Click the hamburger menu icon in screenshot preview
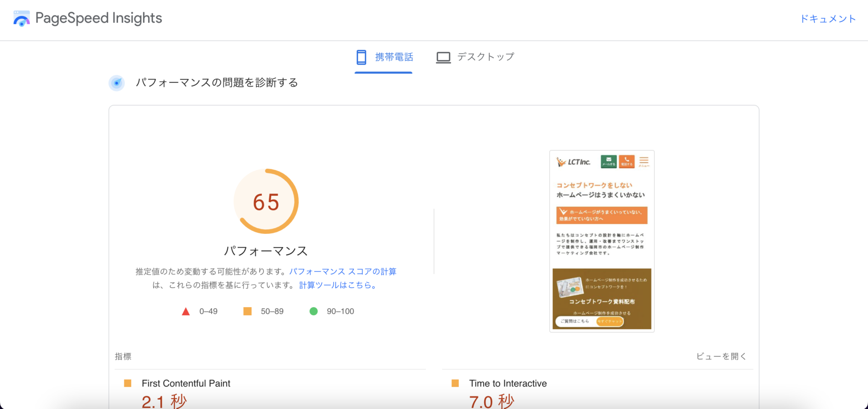 (644, 162)
